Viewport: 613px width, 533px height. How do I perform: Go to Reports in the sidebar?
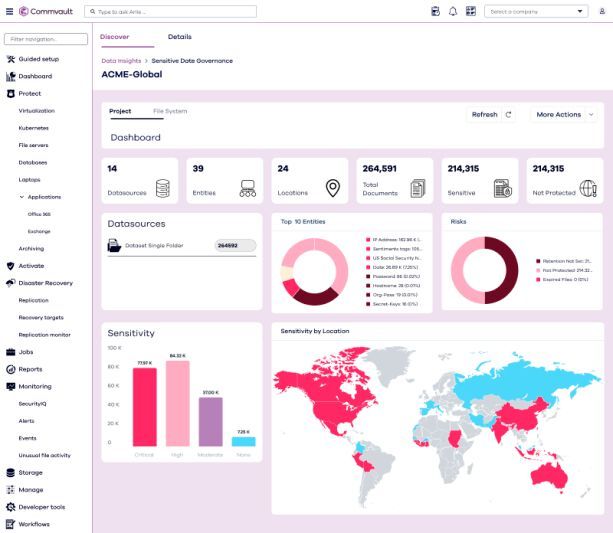31,369
